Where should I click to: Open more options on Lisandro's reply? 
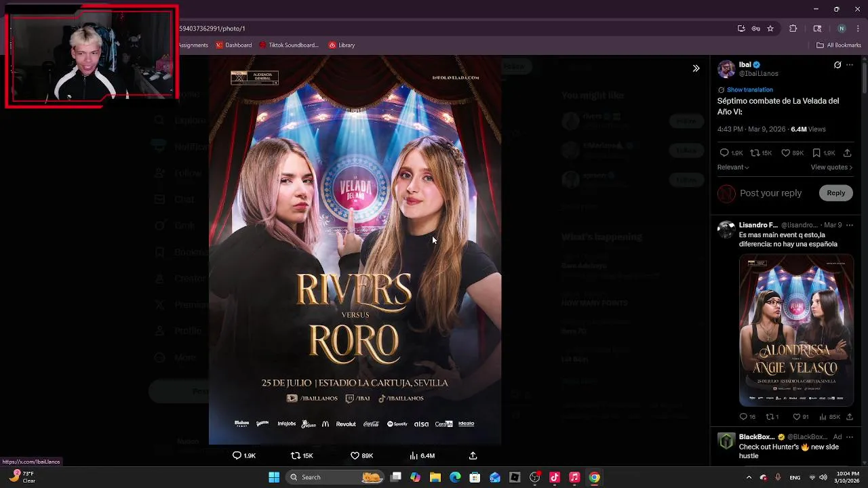pos(850,225)
